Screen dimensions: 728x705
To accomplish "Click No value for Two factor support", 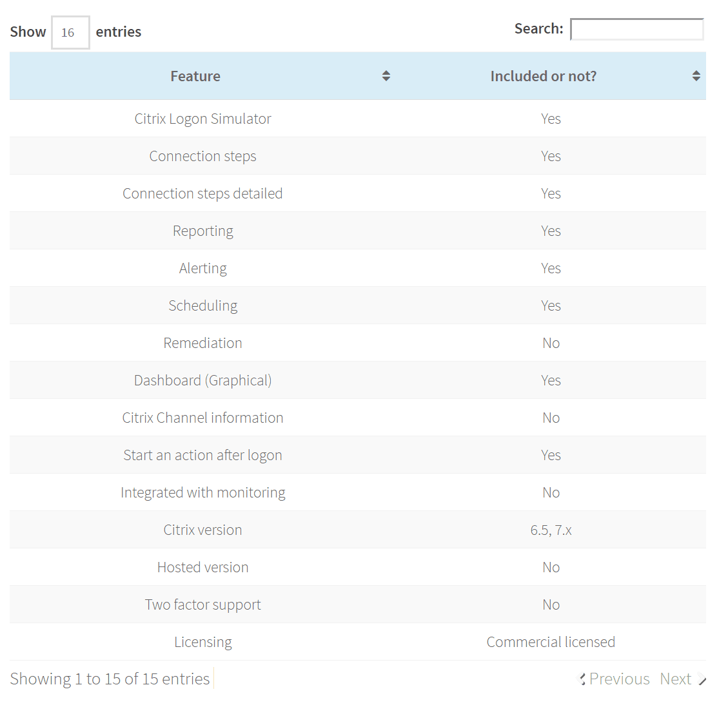I will 551,604.
